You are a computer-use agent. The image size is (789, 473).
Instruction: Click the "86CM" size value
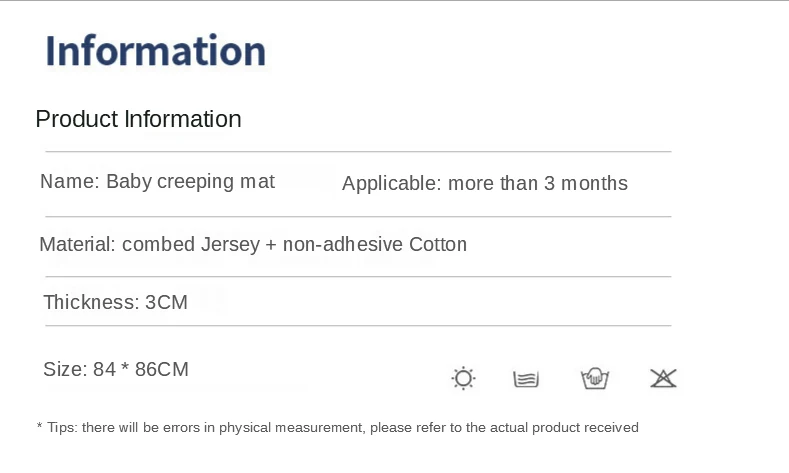(161, 369)
